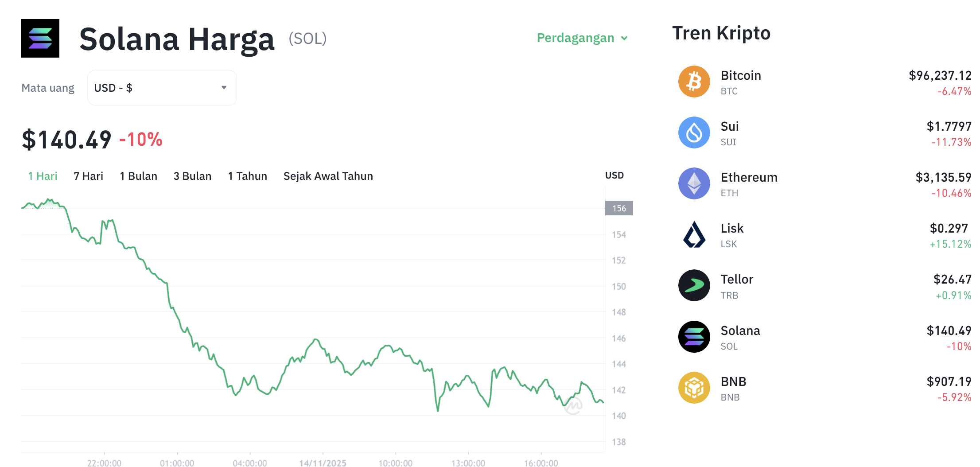980x467 pixels.
Task: Switch chart view to 7 Hari
Action: (x=88, y=176)
